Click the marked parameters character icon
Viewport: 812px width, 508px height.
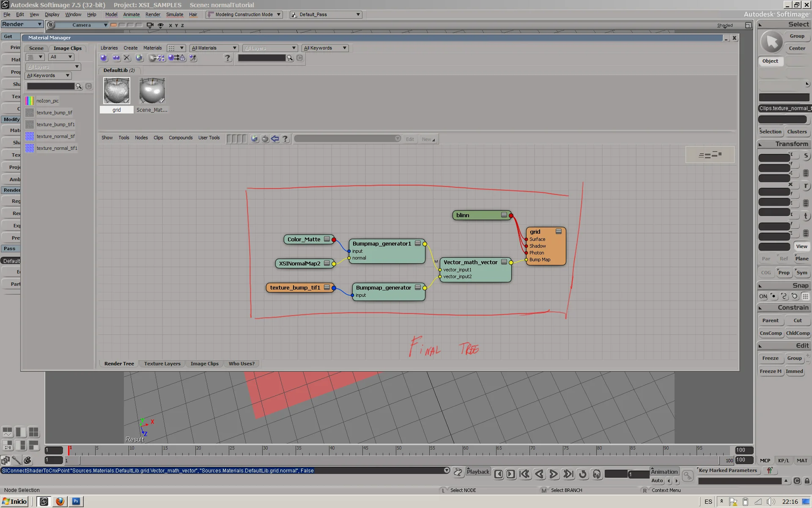pos(769,470)
